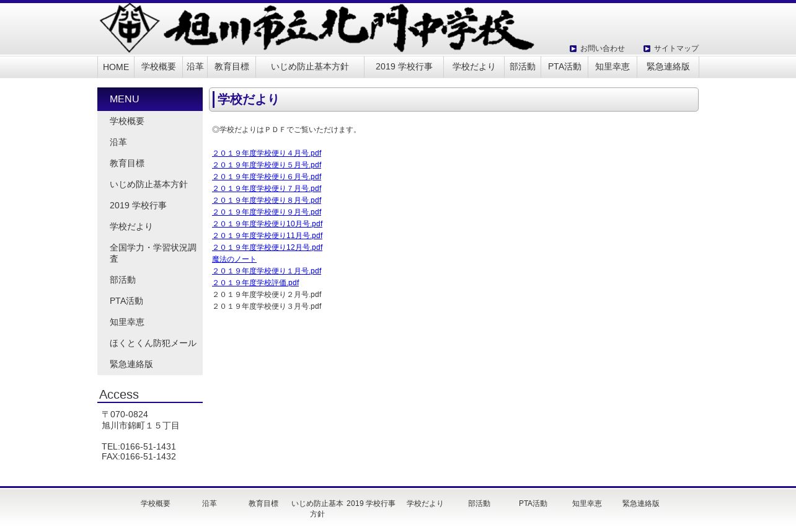The height and width of the screenshot is (532, 796).
Task: Open the 魔法のノート link
Action: click(234, 259)
